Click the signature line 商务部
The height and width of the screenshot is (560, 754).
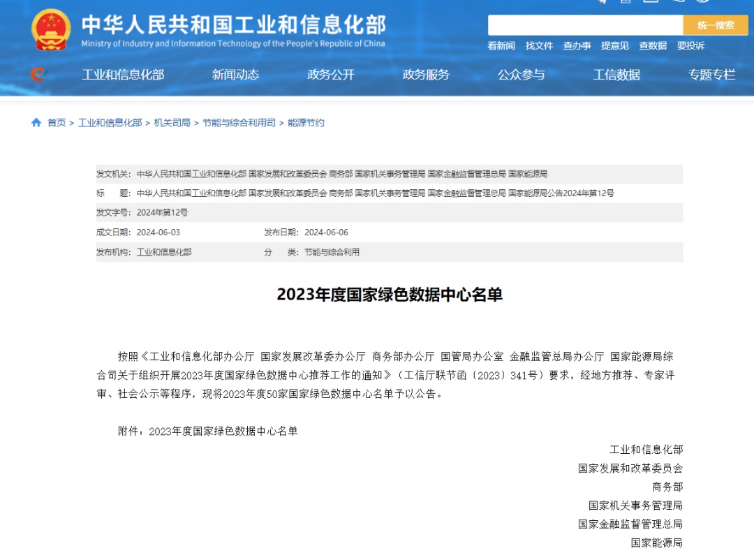coord(667,487)
